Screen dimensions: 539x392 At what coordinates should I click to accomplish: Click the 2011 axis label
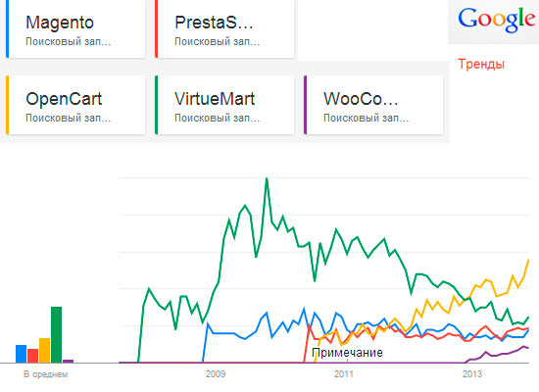[x=344, y=374]
